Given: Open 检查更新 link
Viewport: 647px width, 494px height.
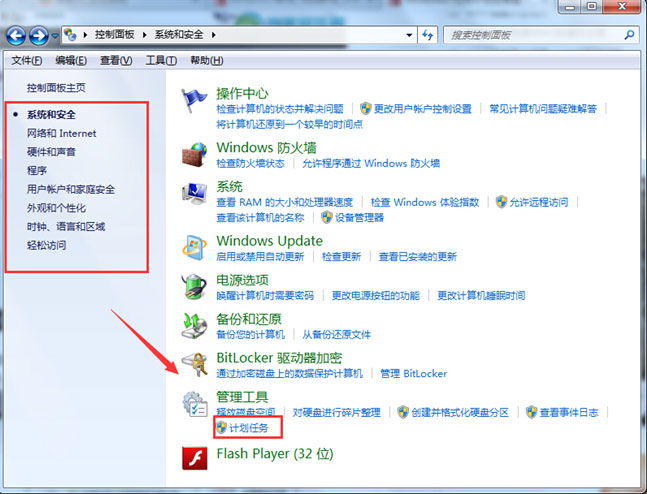Looking at the screenshot, I should [x=341, y=257].
